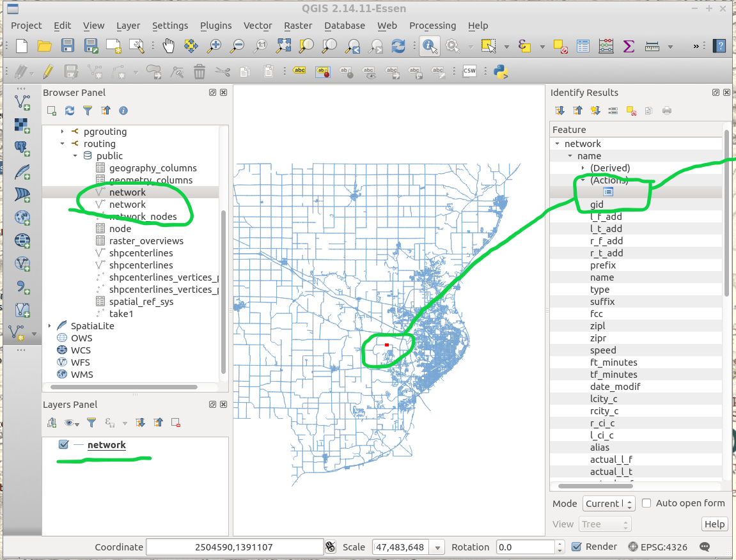Select the Pan Map hand tool
Image resolution: width=736 pixels, height=560 pixels.
tap(168, 46)
